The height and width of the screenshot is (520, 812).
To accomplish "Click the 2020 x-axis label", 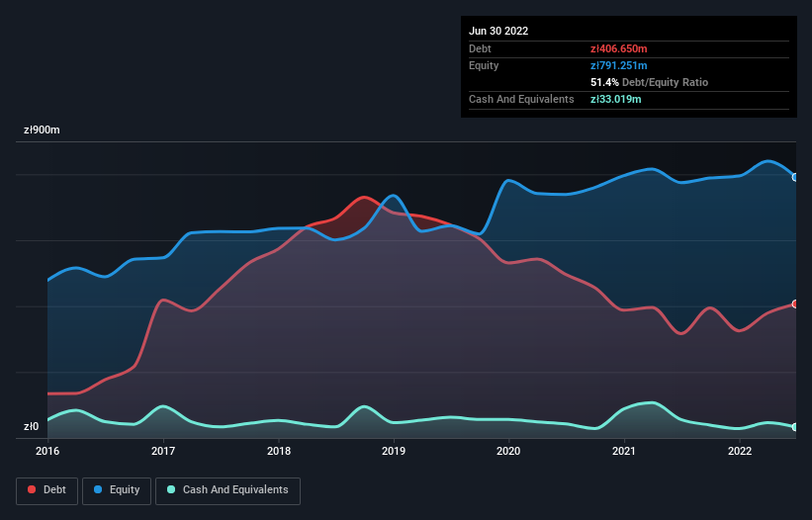I will (508, 451).
